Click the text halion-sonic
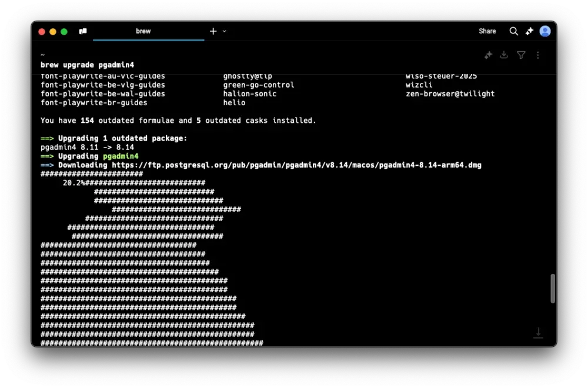Image resolution: width=588 pixels, height=388 pixels. [250, 93]
